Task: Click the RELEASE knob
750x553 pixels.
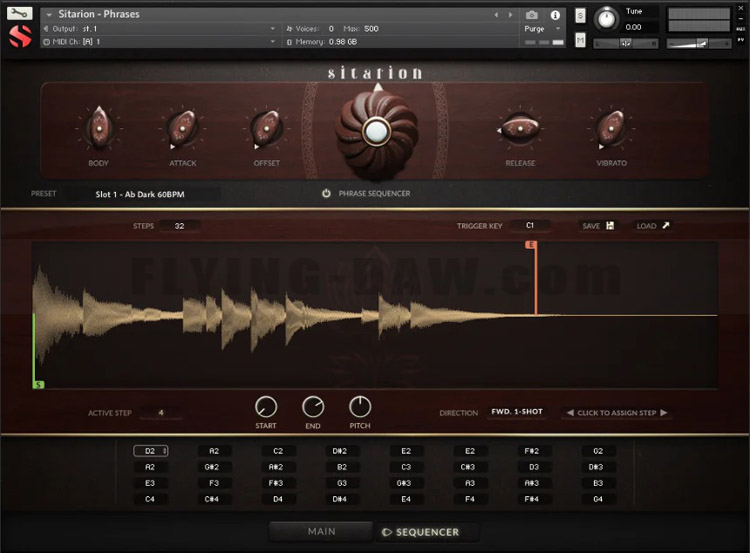Action: (x=520, y=128)
